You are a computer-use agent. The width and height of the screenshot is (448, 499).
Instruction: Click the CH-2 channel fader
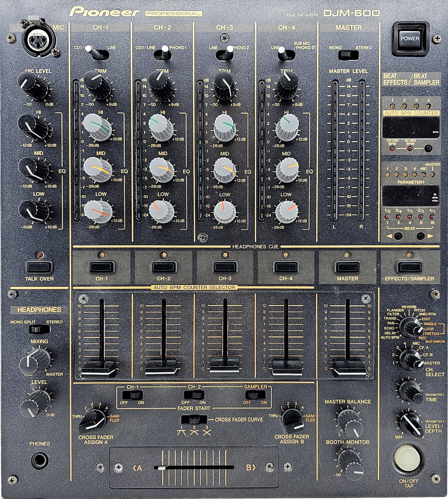point(161,369)
